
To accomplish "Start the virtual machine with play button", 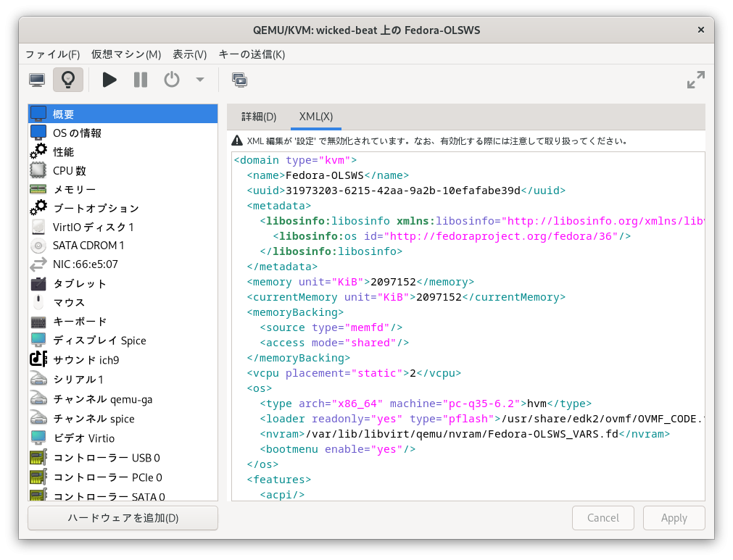I will pos(109,80).
